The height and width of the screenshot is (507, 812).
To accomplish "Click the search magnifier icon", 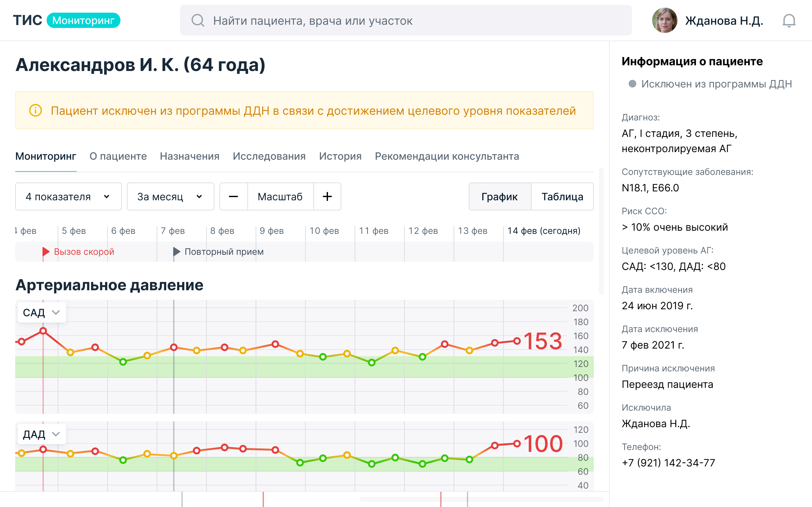I will pos(198,21).
